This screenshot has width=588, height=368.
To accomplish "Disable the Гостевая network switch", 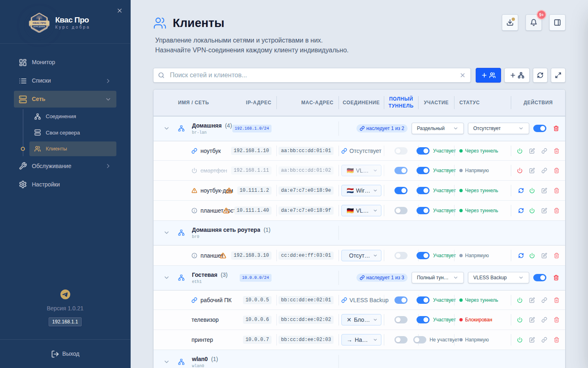I will (x=540, y=278).
